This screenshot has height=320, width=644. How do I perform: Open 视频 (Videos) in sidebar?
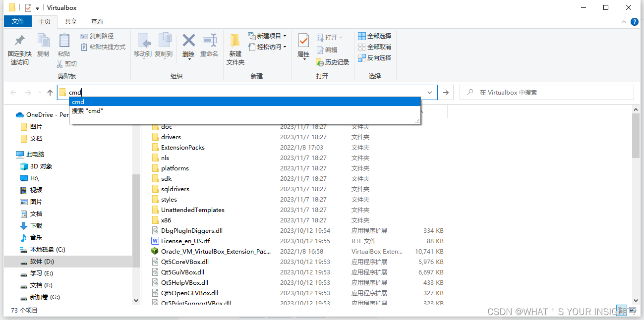pyautogui.click(x=31, y=190)
